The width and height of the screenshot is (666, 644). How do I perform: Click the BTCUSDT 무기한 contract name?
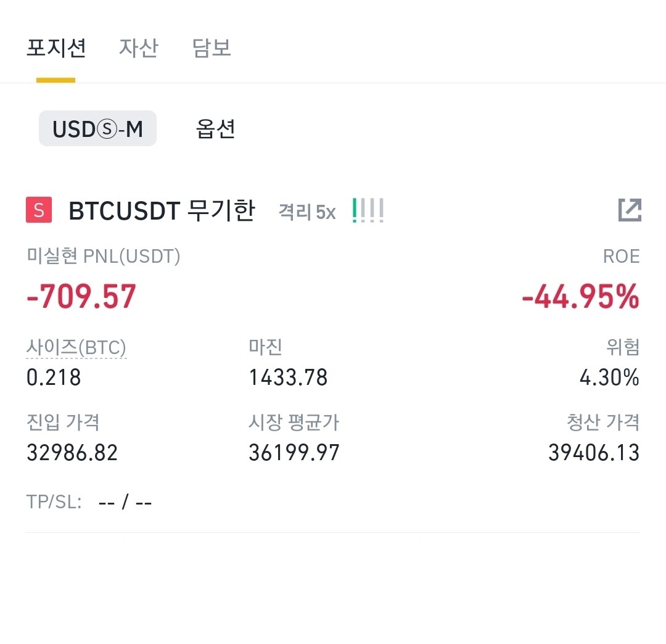(x=162, y=210)
